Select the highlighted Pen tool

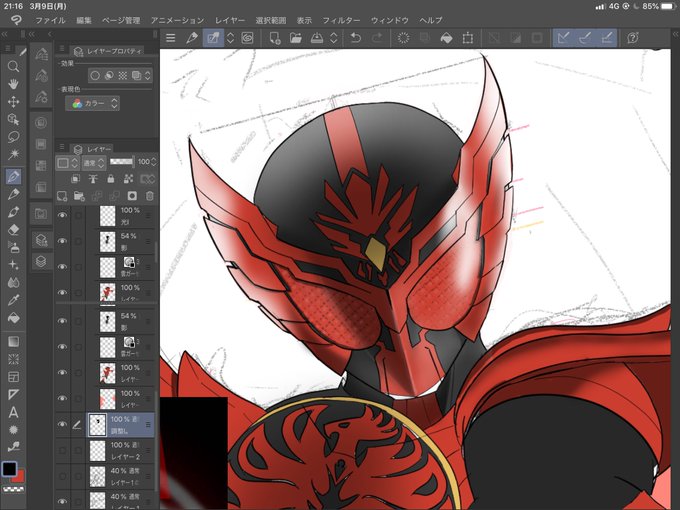pos(13,177)
